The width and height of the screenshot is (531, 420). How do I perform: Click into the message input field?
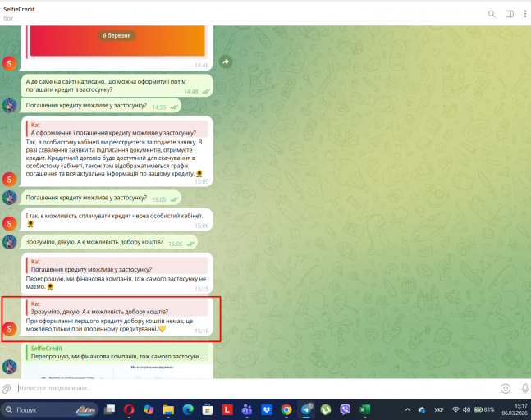258,389
